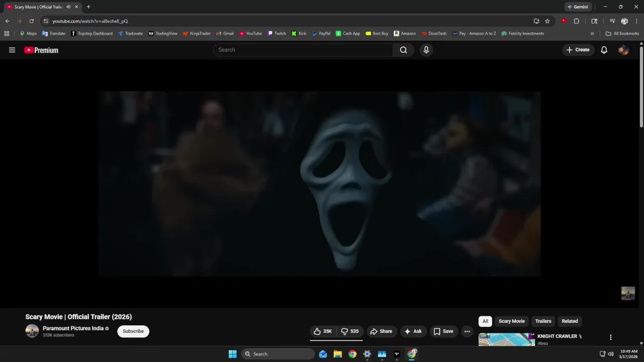The height and width of the screenshot is (362, 644).
Task: Open options menu for KNIGHT CRAWLER video
Action: point(611,337)
